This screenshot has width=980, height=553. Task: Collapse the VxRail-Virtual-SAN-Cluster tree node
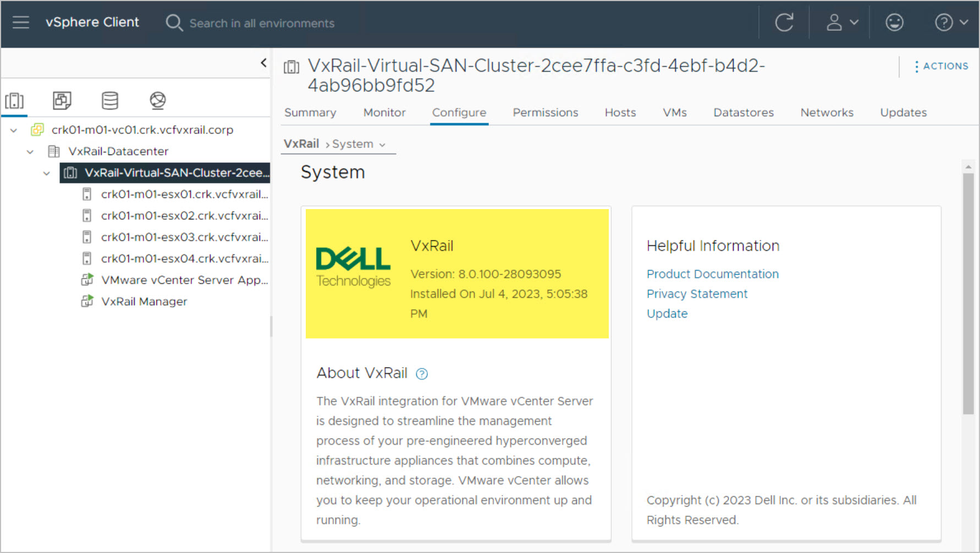(x=47, y=173)
